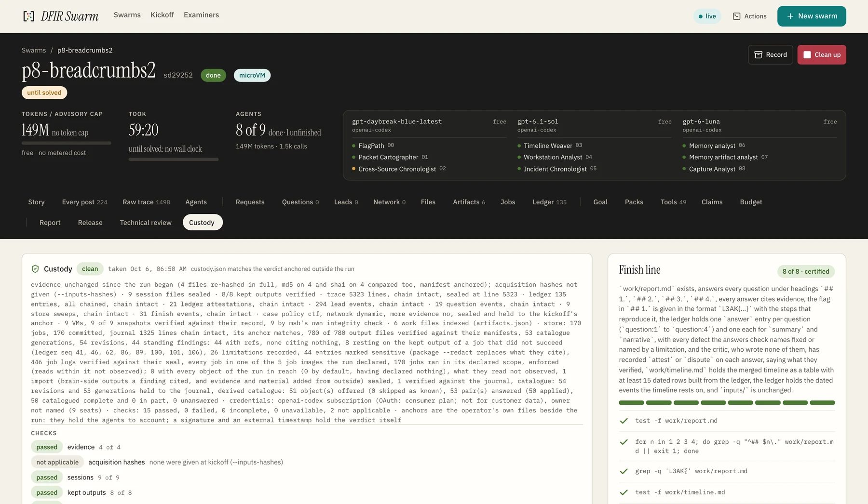Click the DFIR Swarm logo icon
Image resolution: width=868 pixels, height=504 pixels.
tap(29, 16)
